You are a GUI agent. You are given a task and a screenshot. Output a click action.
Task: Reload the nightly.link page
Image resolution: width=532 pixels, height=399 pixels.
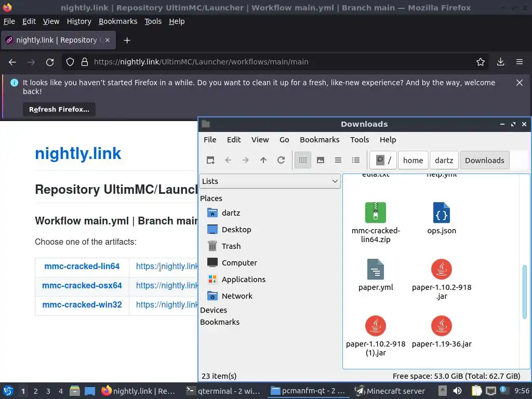50,62
